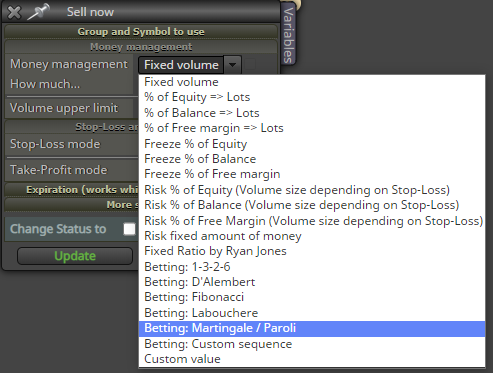Screen dimensions: 493x373
Task: Select Risk fixed amount of money
Action: coord(312,236)
